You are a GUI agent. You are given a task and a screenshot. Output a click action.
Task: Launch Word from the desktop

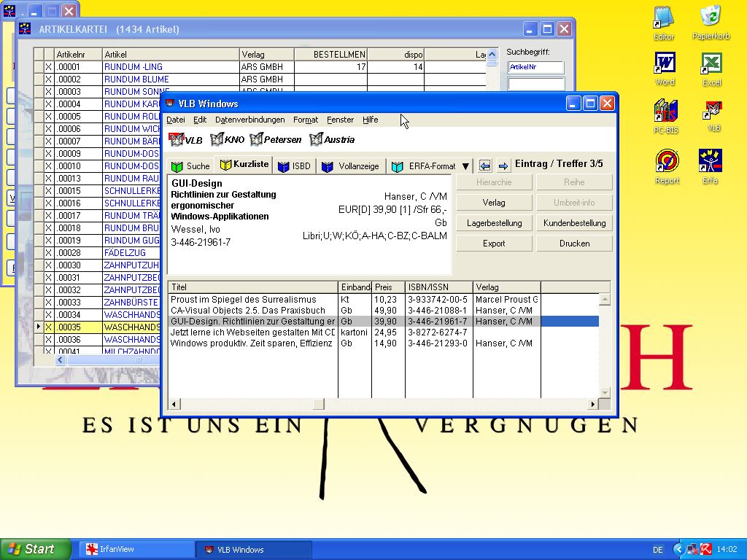pos(665,69)
